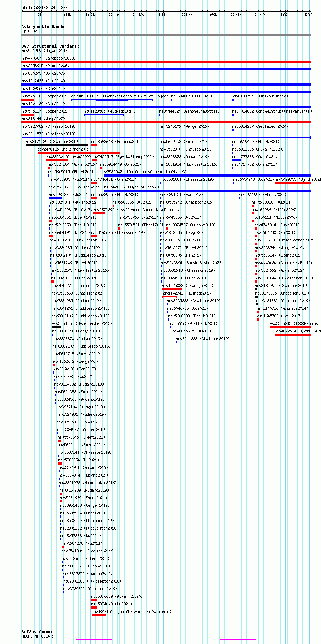Open nsv4034802 gnomADStructuralVariants label
Image resolution: width=321 pixels, height=644 pixels.
272,111
